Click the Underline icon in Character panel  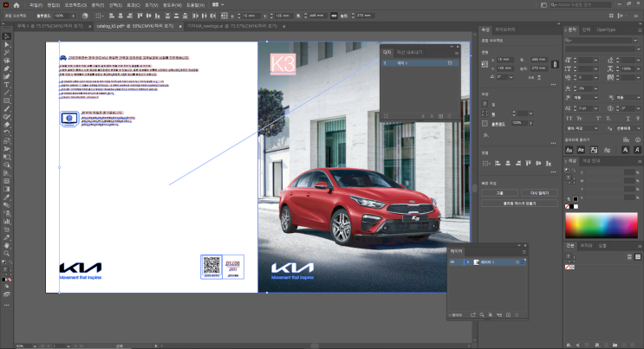click(x=628, y=119)
